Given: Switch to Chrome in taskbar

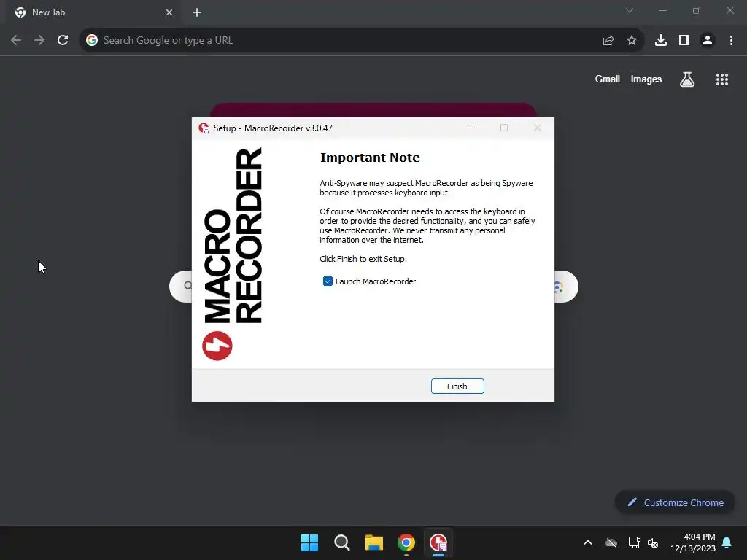Looking at the screenshot, I should click(406, 542).
